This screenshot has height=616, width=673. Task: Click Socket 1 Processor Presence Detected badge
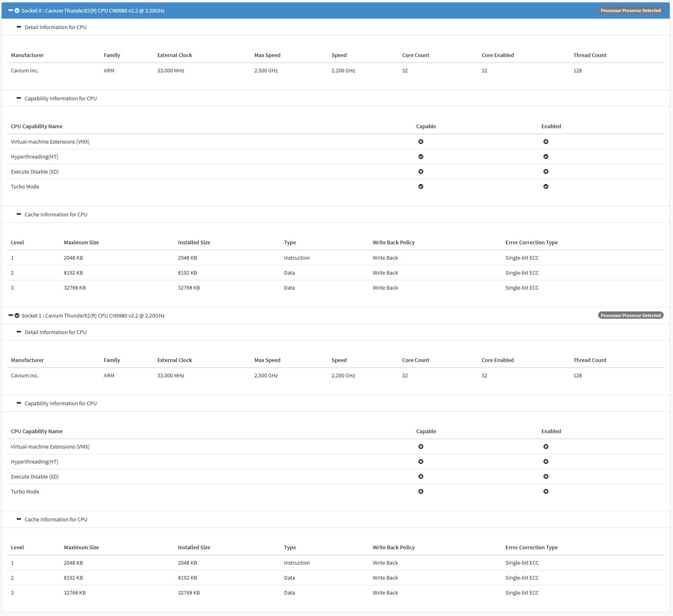pos(631,315)
